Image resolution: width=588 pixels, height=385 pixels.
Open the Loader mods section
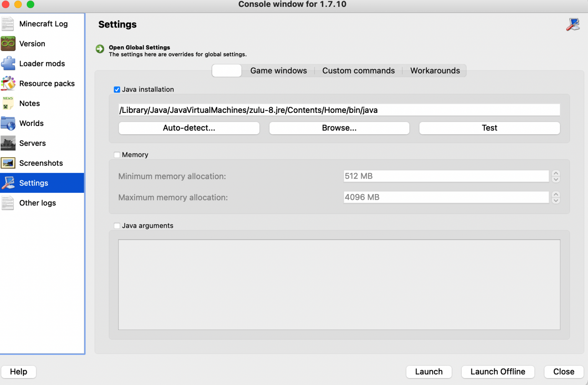pos(42,64)
